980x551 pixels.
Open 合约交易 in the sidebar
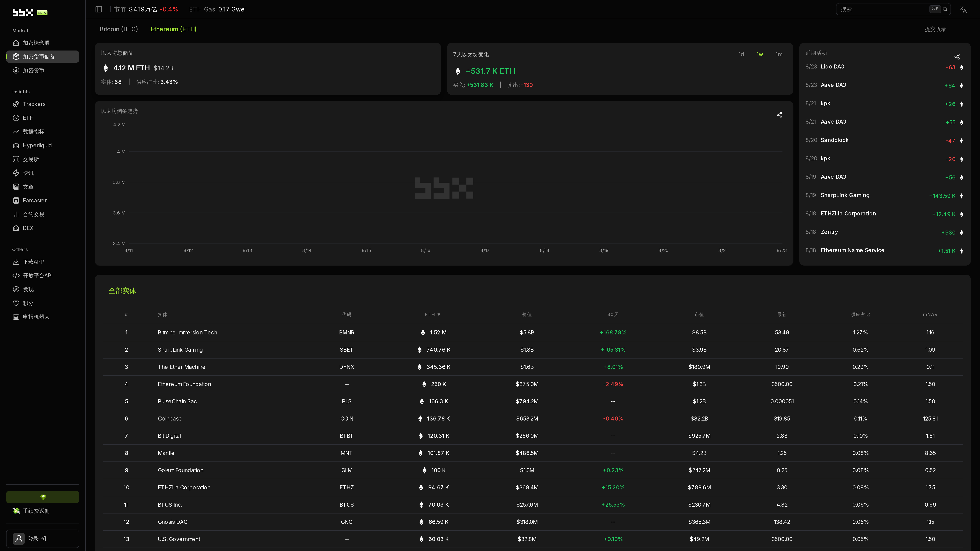(43, 214)
